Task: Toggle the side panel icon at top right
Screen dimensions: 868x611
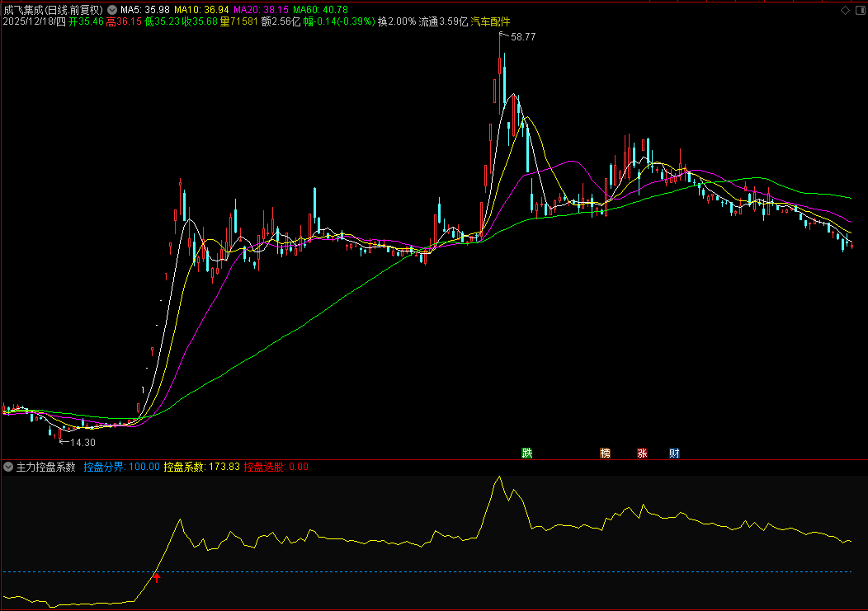Action: pyautogui.click(x=861, y=10)
